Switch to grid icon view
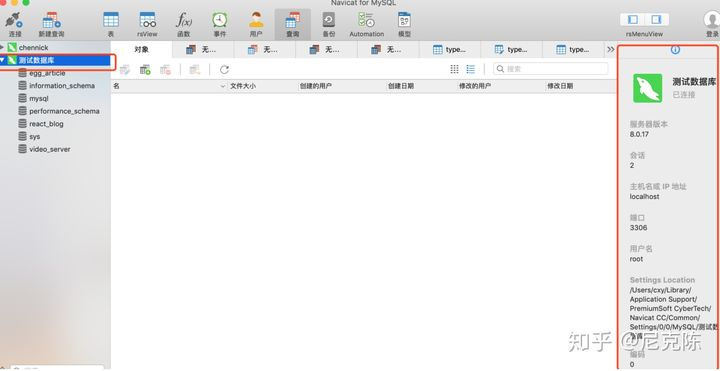The image size is (720, 371). tap(454, 69)
